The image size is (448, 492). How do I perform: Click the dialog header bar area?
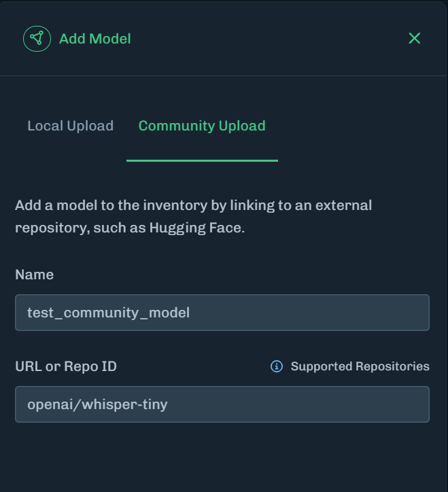point(272,38)
